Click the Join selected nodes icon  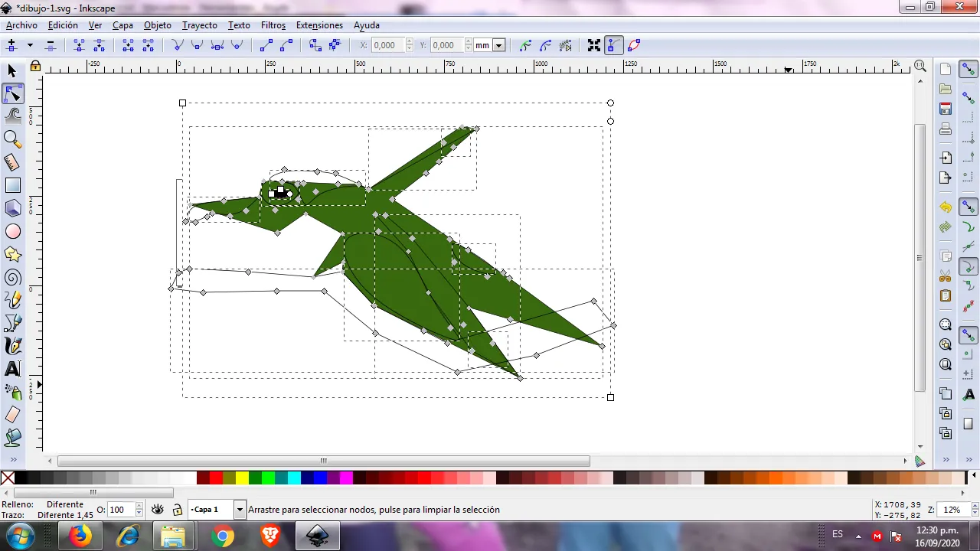79,46
